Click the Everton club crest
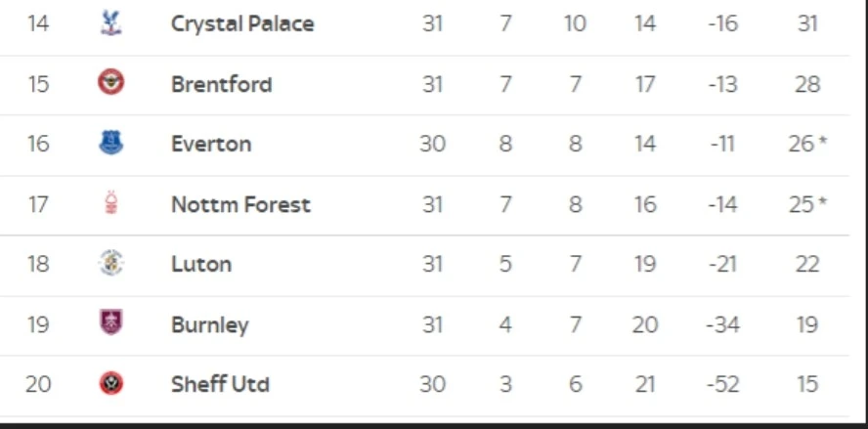 [111, 144]
